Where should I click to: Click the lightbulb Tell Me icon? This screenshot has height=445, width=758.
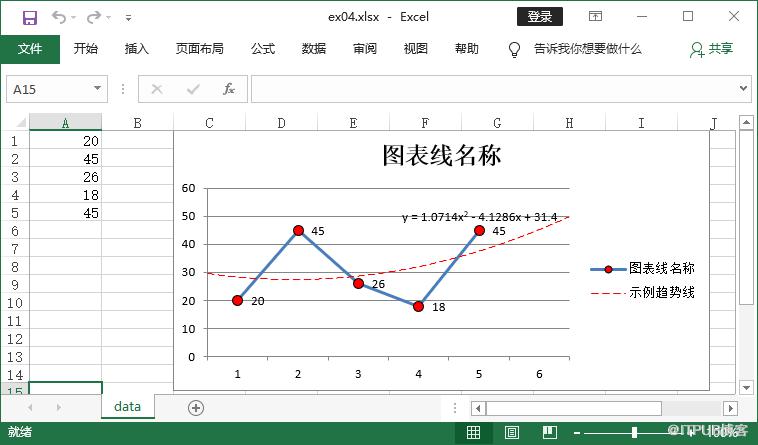tap(514, 49)
